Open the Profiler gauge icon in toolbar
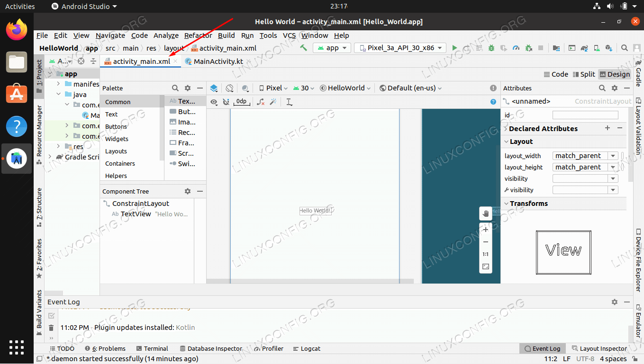This screenshot has height=364, width=644. [x=516, y=48]
